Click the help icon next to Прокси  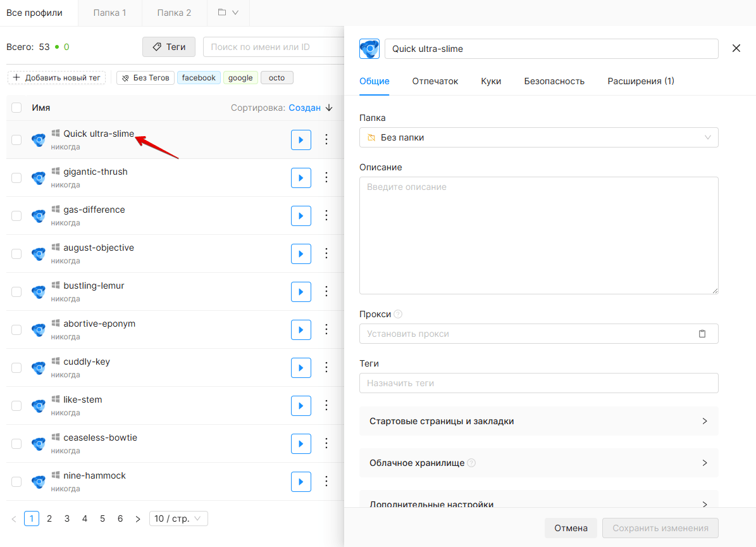[x=398, y=314]
